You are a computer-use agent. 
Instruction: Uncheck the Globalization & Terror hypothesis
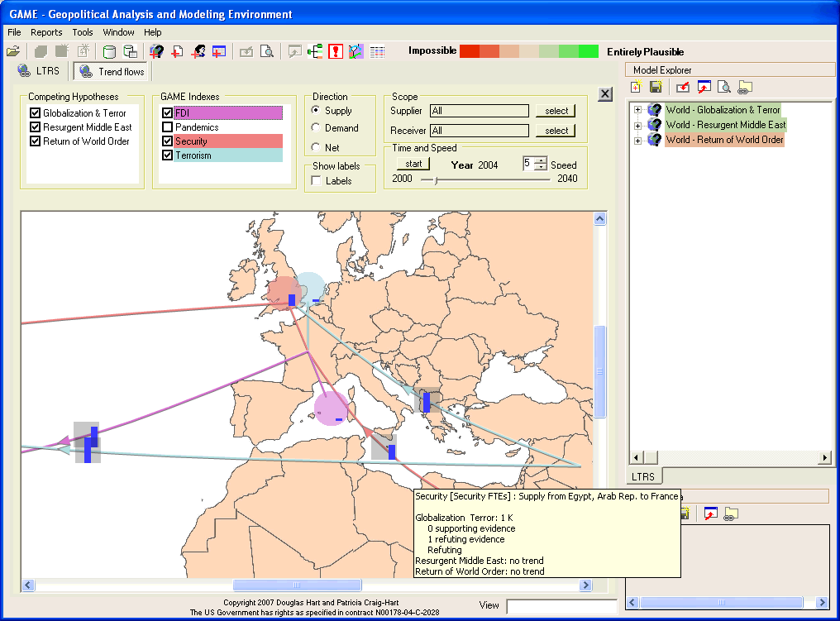click(36, 113)
